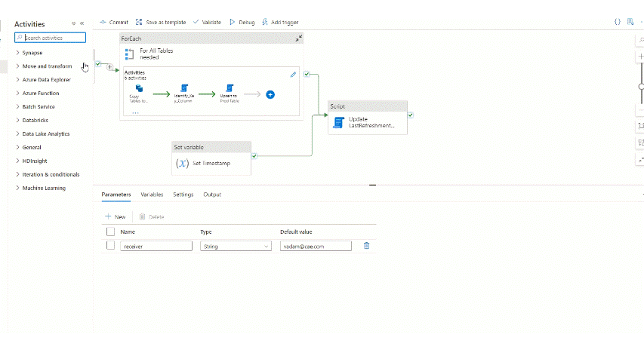
Task: Open the Settings tab
Action: (183, 195)
